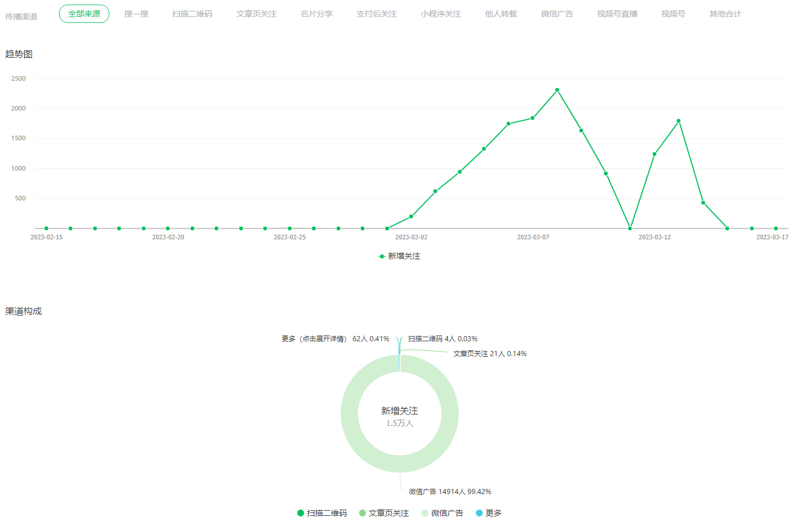Click the data point at 2023-03-12

coord(655,154)
